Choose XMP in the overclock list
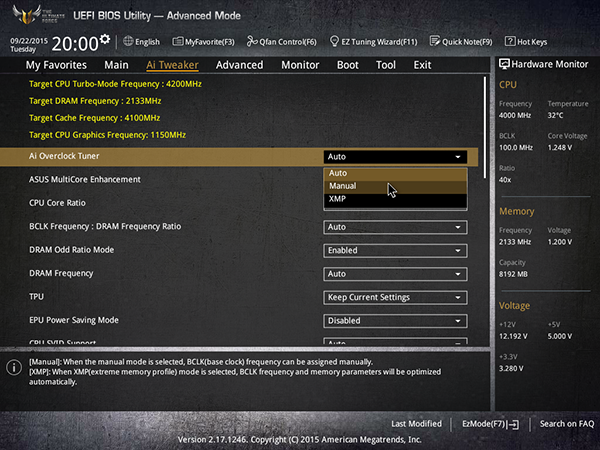Screen dimensions: 600x450 point(395,199)
